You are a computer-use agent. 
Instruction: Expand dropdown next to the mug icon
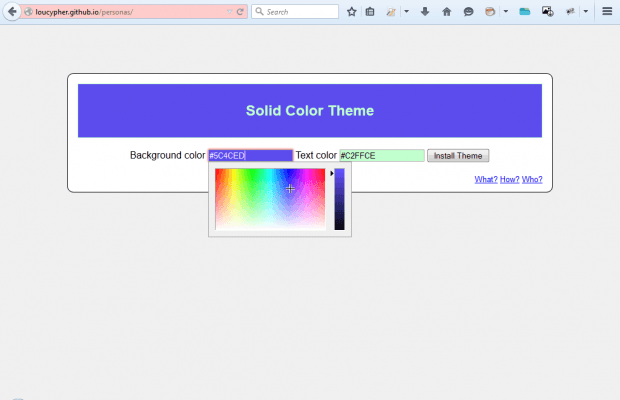pyautogui.click(x=506, y=11)
